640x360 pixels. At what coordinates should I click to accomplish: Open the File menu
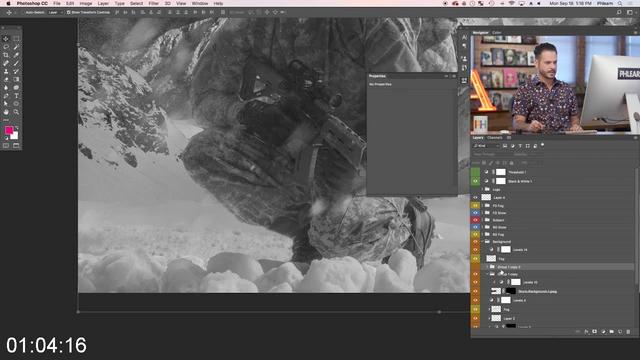[x=57, y=3]
